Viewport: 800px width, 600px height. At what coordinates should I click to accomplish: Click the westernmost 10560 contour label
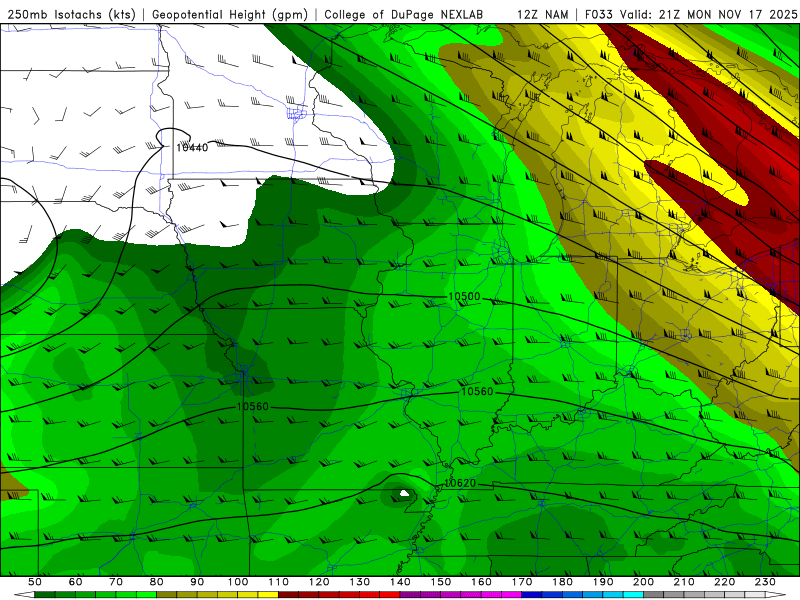pos(253,407)
